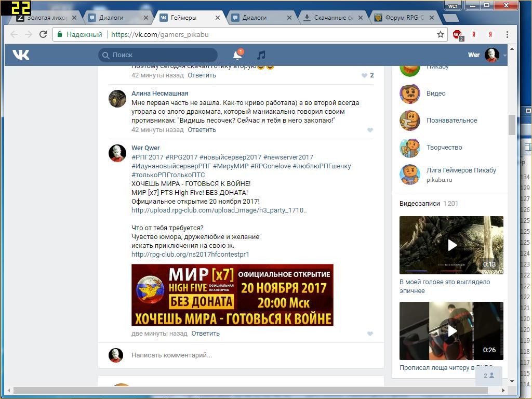
Task: Switch to the Форум RPG-Club tab
Action: (x=404, y=18)
